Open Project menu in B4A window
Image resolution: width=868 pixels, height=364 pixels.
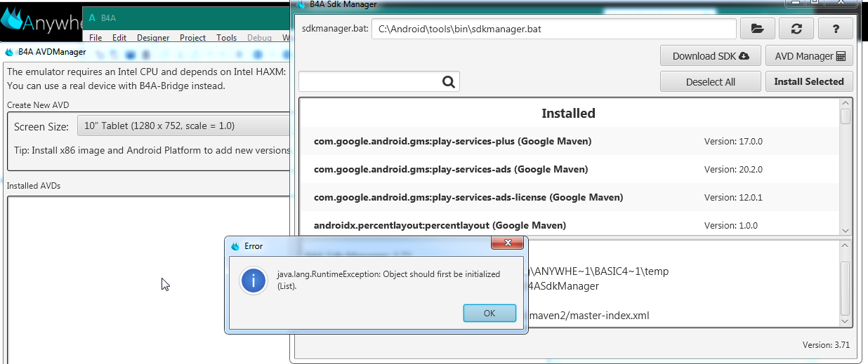pos(192,38)
